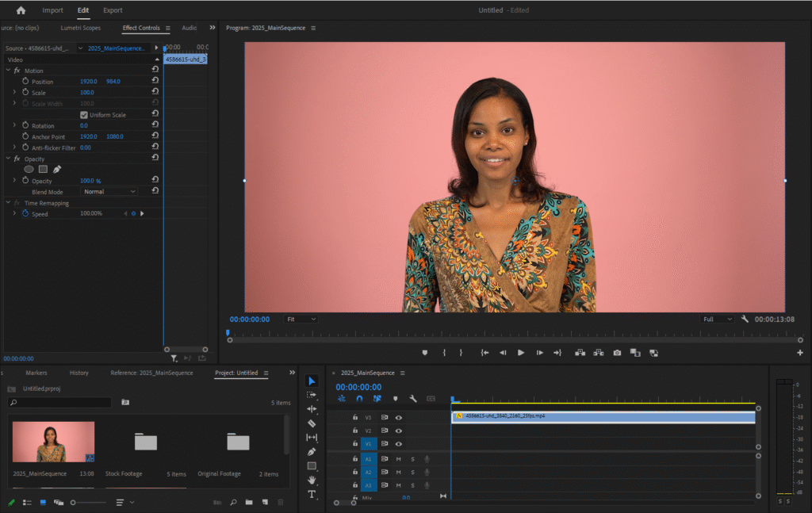
Task: Go to Out point
Action: [557, 353]
